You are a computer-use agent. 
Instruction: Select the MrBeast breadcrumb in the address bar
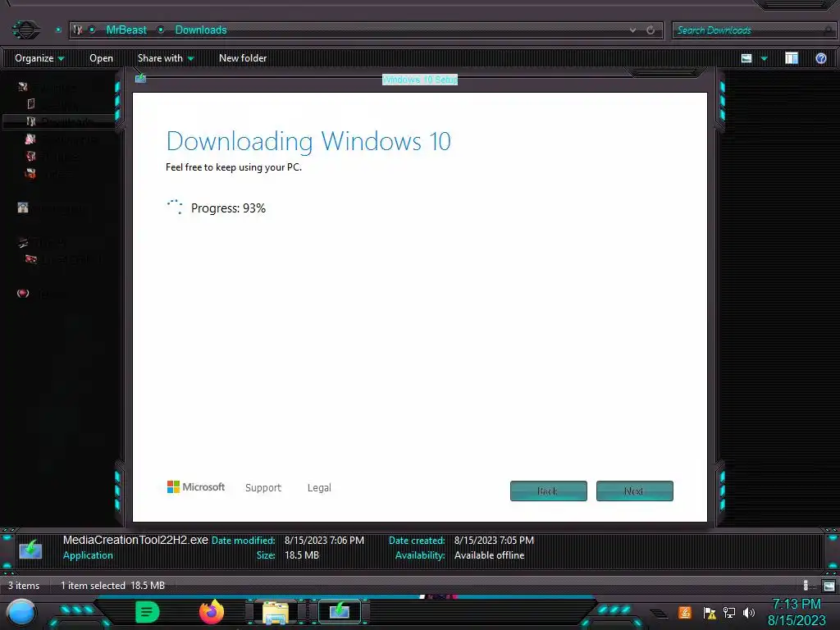click(x=126, y=30)
